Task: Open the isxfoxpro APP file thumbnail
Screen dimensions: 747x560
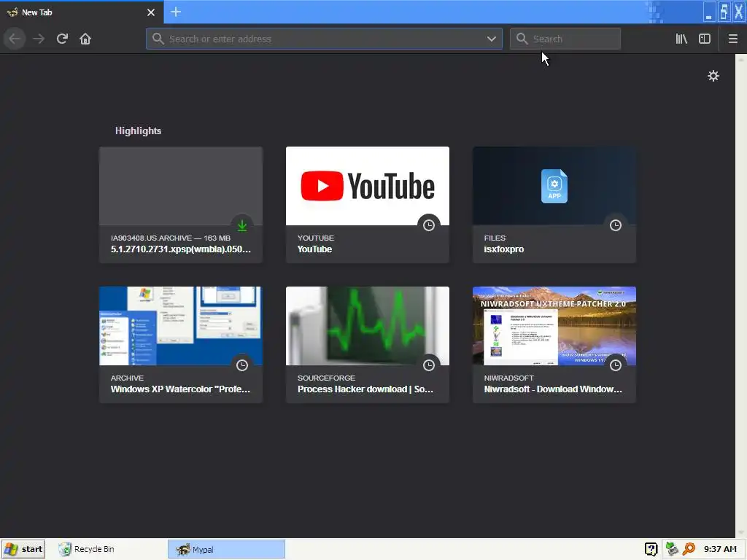Action: (554, 186)
